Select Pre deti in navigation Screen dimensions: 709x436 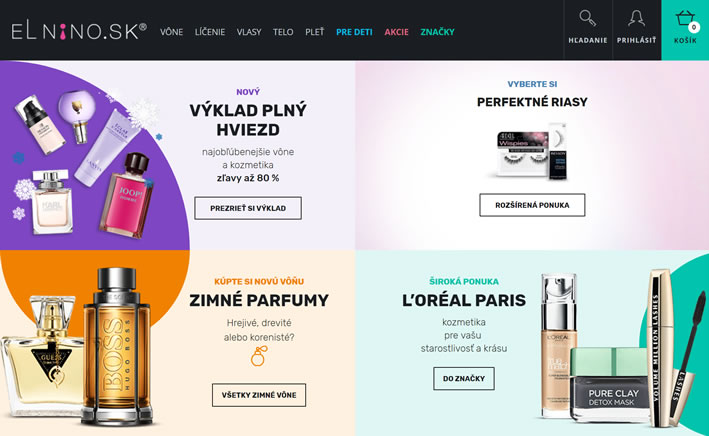[x=354, y=32]
